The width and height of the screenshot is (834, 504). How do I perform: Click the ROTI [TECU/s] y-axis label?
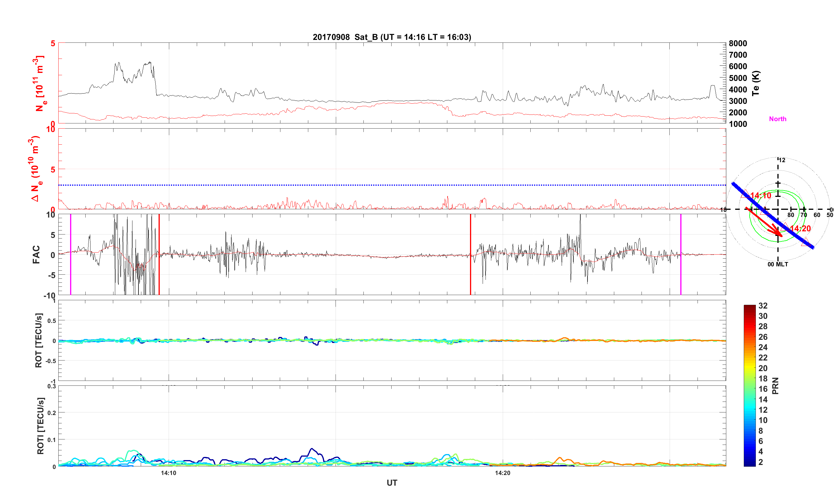[x=40, y=426]
